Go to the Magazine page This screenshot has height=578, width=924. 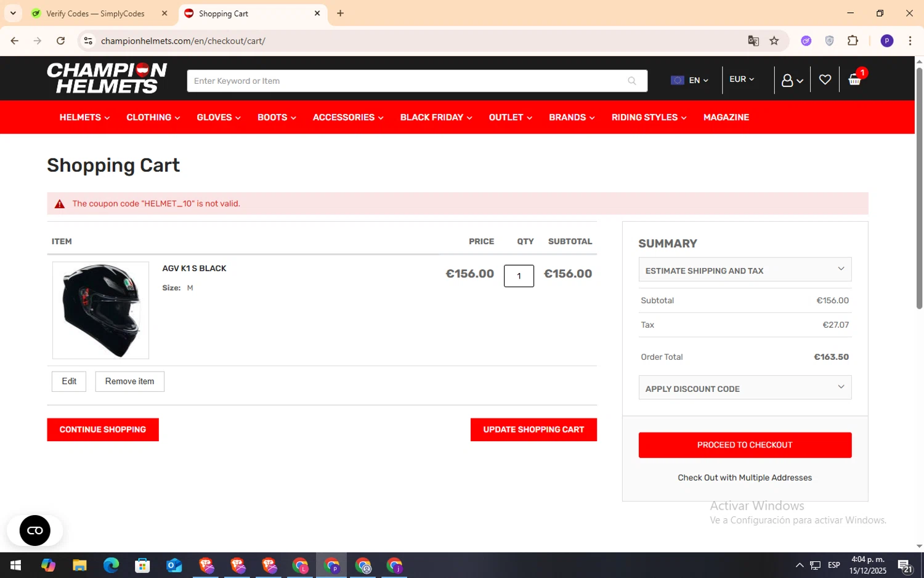726,117
